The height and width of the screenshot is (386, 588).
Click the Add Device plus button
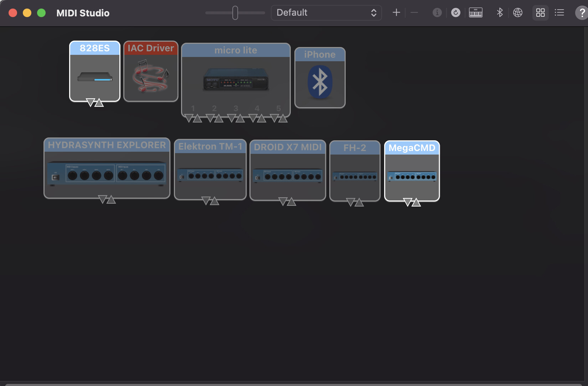(396, 13)
